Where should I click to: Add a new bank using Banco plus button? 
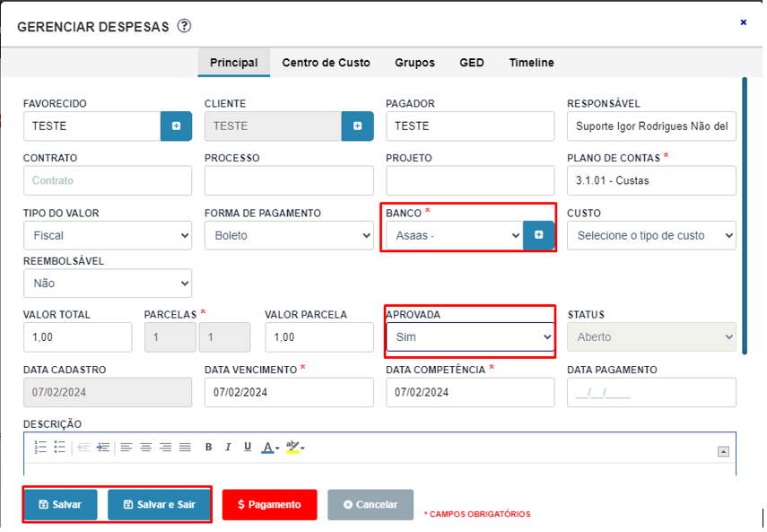tap(538, 235)
